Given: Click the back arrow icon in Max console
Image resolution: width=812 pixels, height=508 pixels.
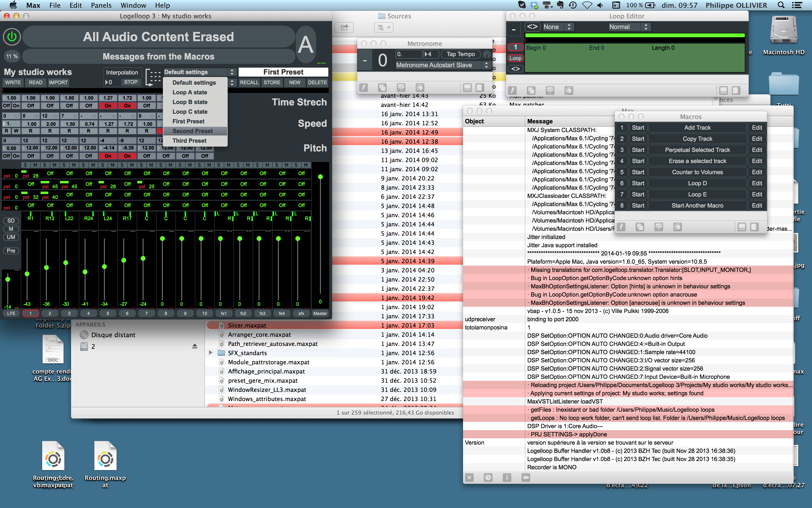Looking at the screenshot, I should pyautogui.click(x=526, y=478).
